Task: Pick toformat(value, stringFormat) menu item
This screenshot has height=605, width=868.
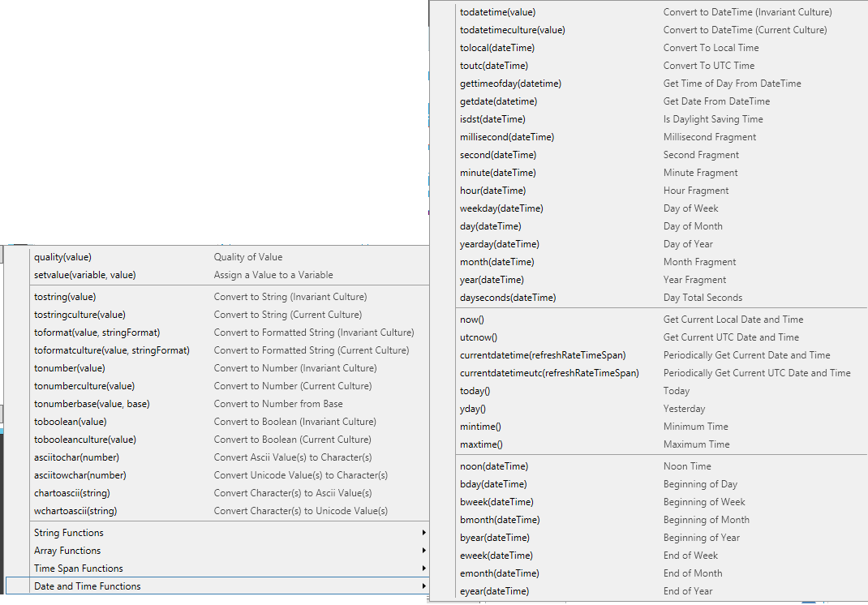Action: [x=97, y=333]
